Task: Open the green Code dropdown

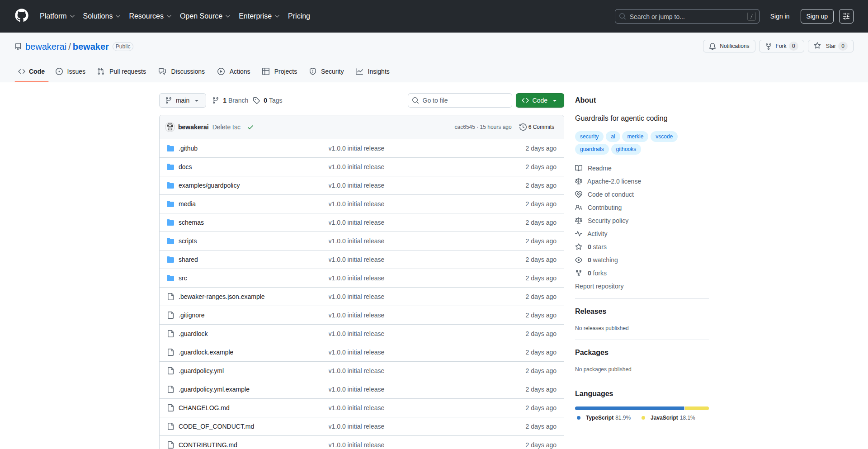Action: click(539, 100)
